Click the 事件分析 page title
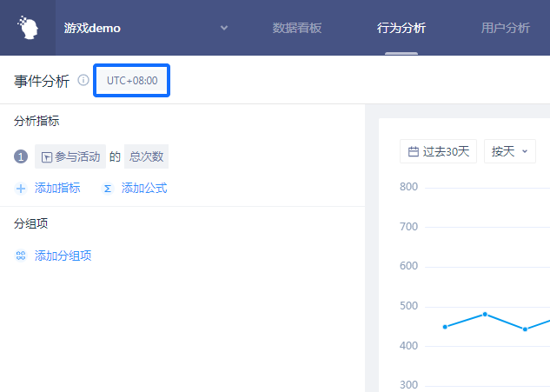Screen dimensions: 550x392 coord(42,80)
